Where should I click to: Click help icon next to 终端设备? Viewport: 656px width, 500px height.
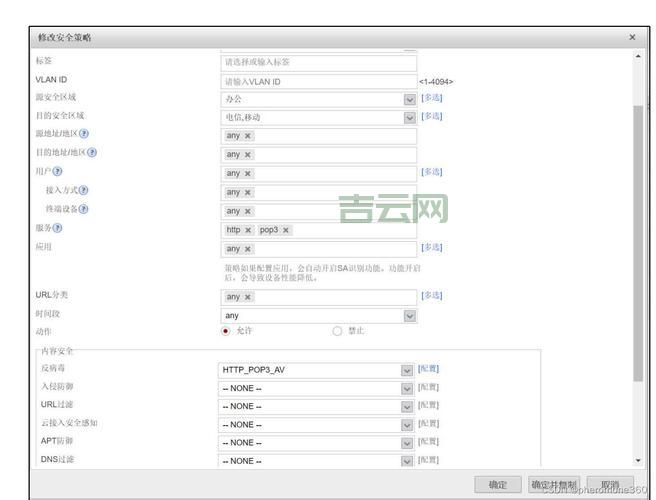pyautogui.click(x=84, y=209)
